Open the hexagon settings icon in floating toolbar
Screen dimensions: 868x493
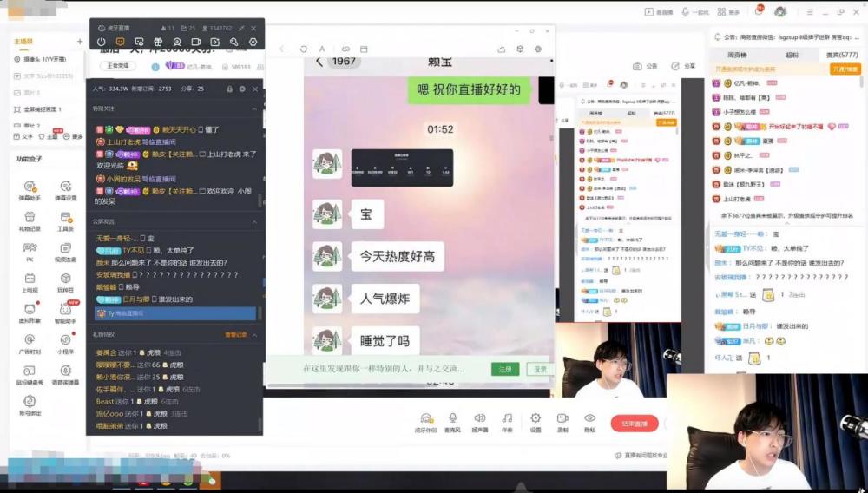[253, 42]
